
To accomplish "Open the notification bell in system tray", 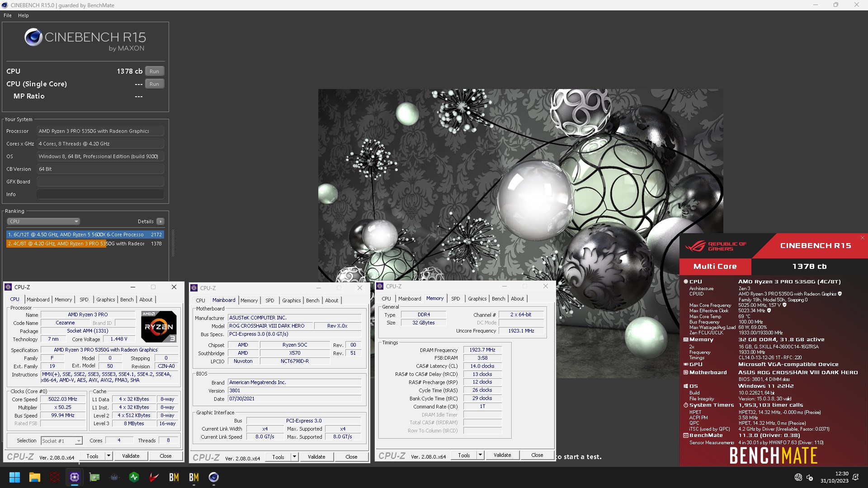I will point(855,477).
